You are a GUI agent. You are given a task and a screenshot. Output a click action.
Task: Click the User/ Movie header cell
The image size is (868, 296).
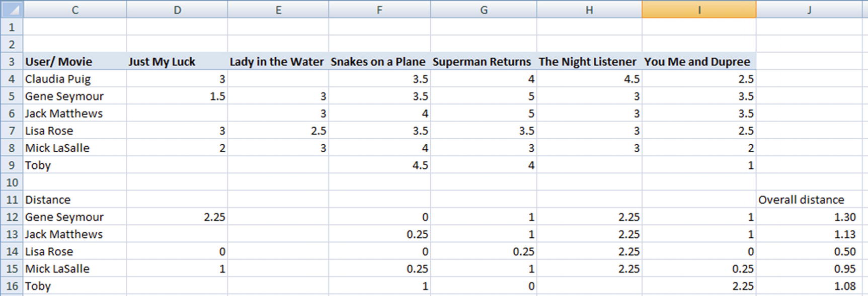pyautogui.click(x=74, y=62)
